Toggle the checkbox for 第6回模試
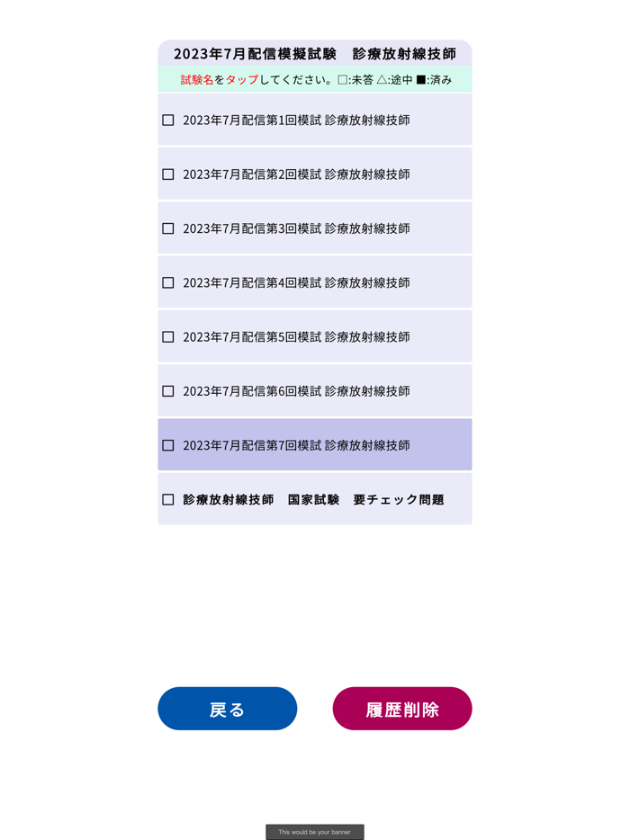 click(x=167, y=390)
